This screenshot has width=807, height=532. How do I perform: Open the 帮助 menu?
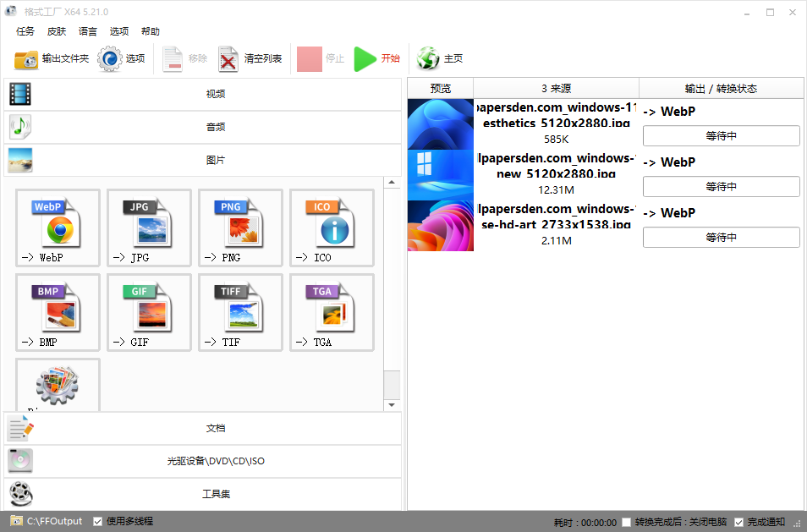point(151,31)
